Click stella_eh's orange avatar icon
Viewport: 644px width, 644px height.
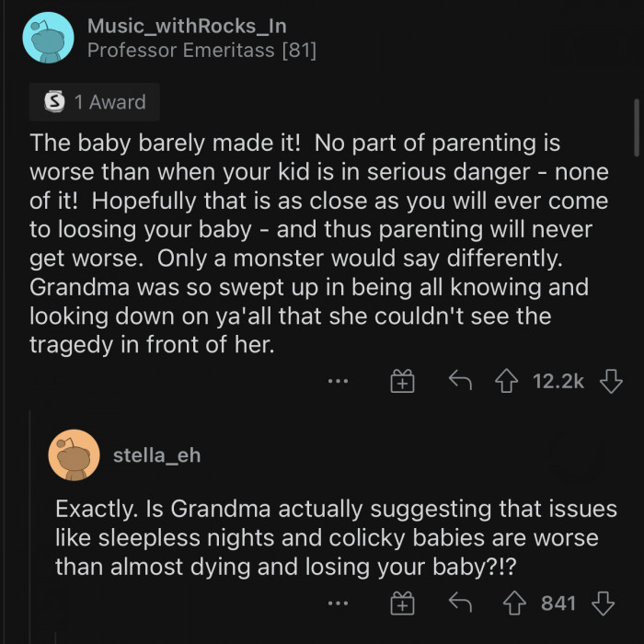pos(75,454)
